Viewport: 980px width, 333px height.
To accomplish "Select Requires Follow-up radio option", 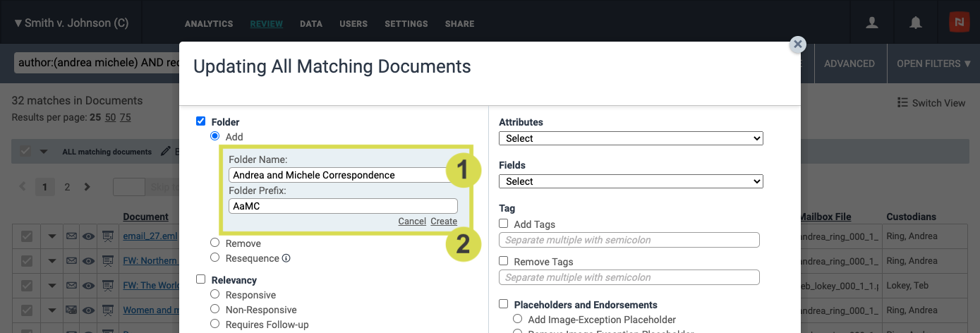I will tap(215, 324).
